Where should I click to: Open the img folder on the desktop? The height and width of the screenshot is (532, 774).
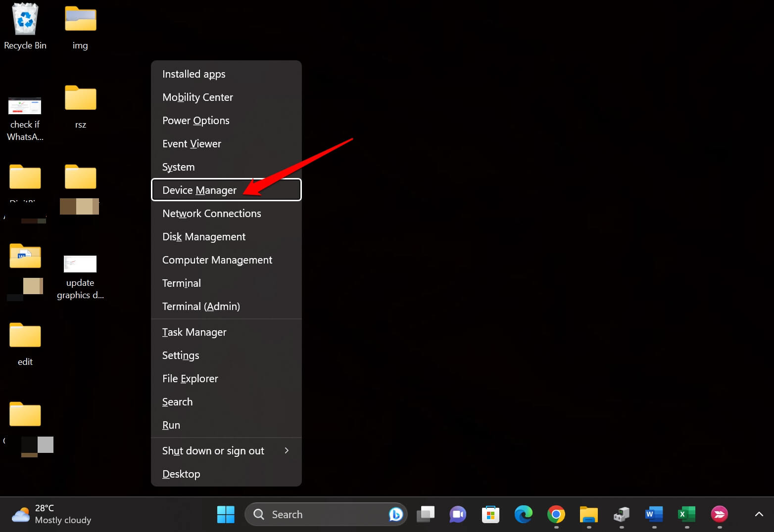80,19
